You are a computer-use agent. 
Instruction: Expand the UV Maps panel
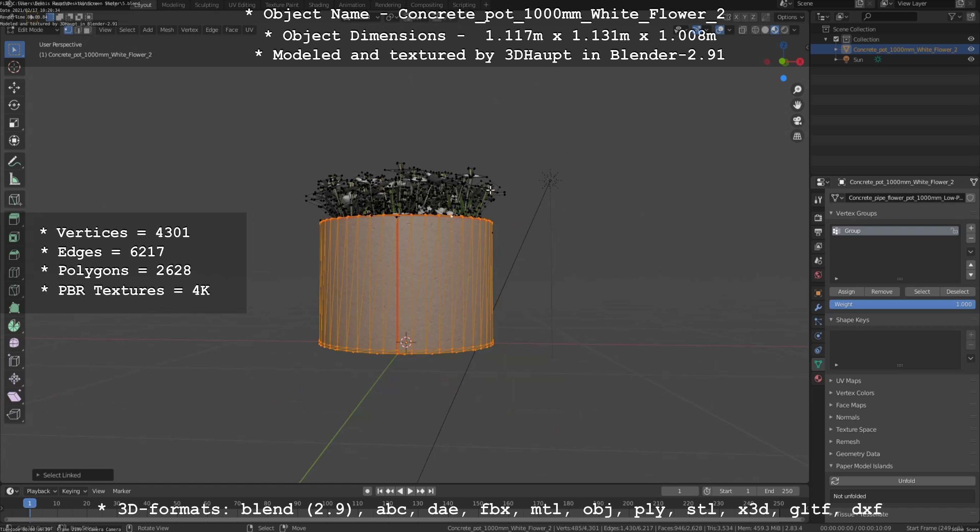point(831,381)
